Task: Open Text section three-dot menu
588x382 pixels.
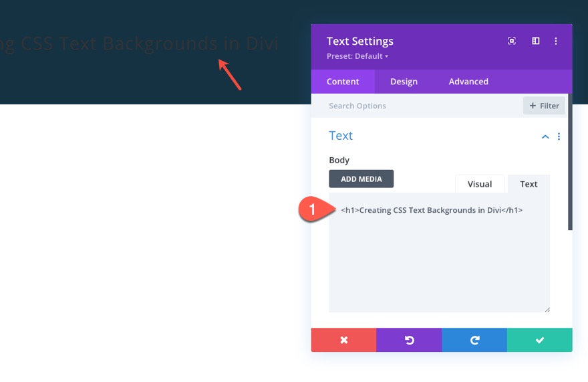Action: (x=559, y=136)
